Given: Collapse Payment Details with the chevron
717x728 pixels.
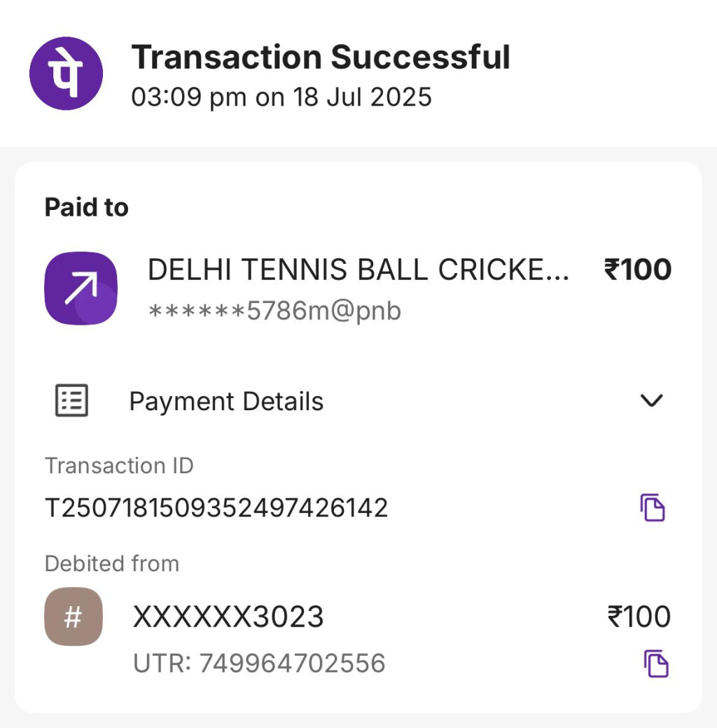Looking at the screenshot, I should pyautogui.click(x=652, y=400).
